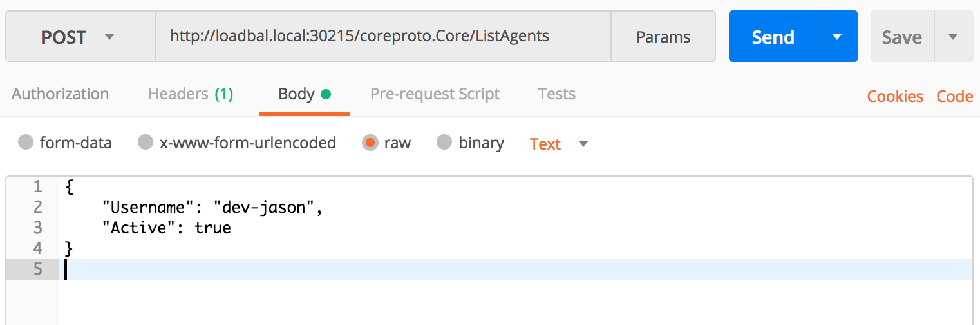Image resolution: width=980 pixels, height=325 pixels.
Task: Click line 3 of the body editor
Action: click(x=515, y=228)
